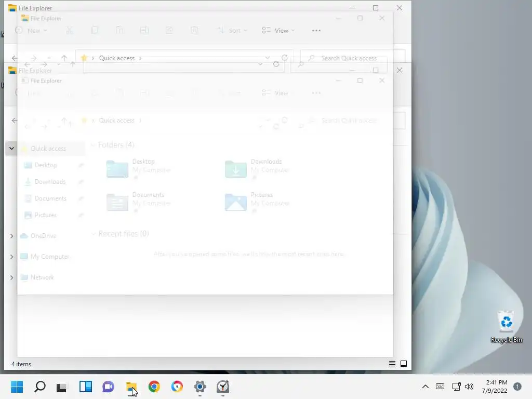
Task: Select the Documents folder tile in Folders
Action: point(138,202)
